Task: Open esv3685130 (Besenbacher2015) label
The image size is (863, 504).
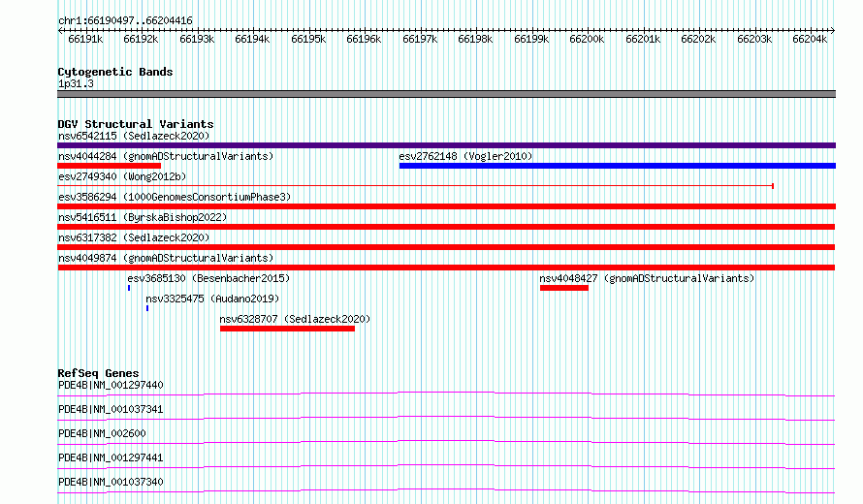Action: (x=208, y=278)
